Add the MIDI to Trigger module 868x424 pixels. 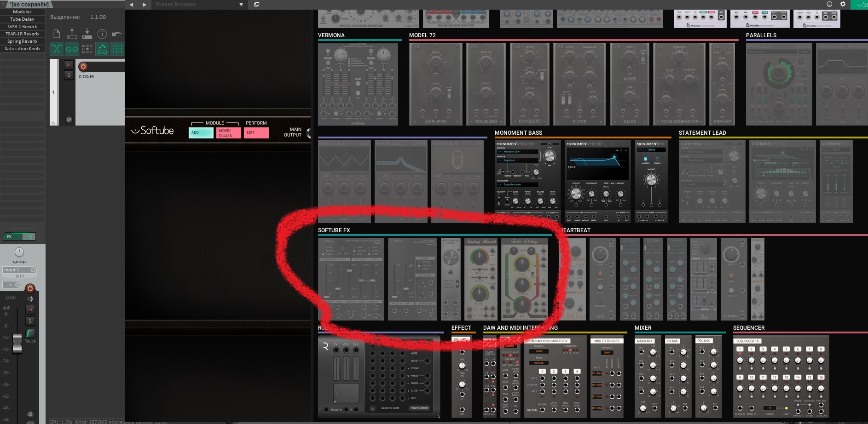point(607,377)
